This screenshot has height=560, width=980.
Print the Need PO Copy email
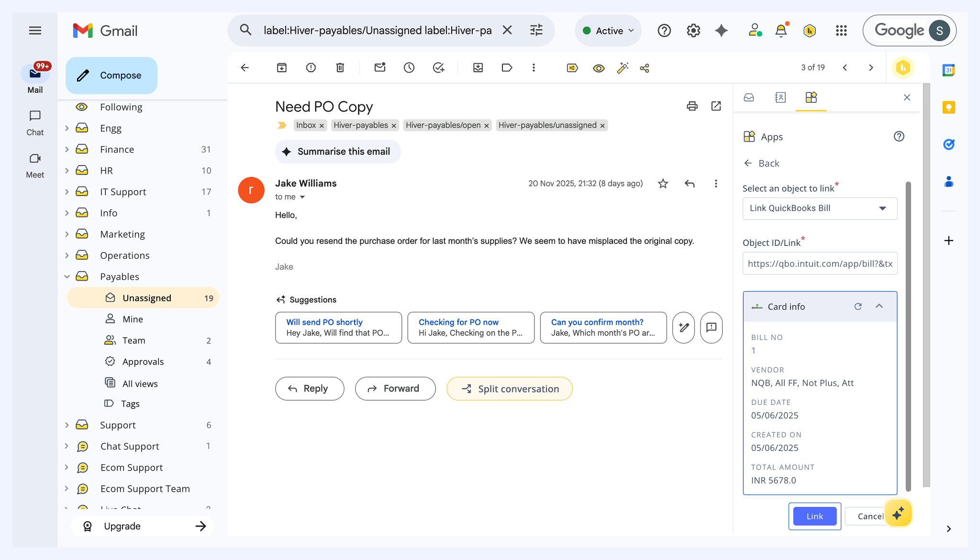click(x=692, y=106)
